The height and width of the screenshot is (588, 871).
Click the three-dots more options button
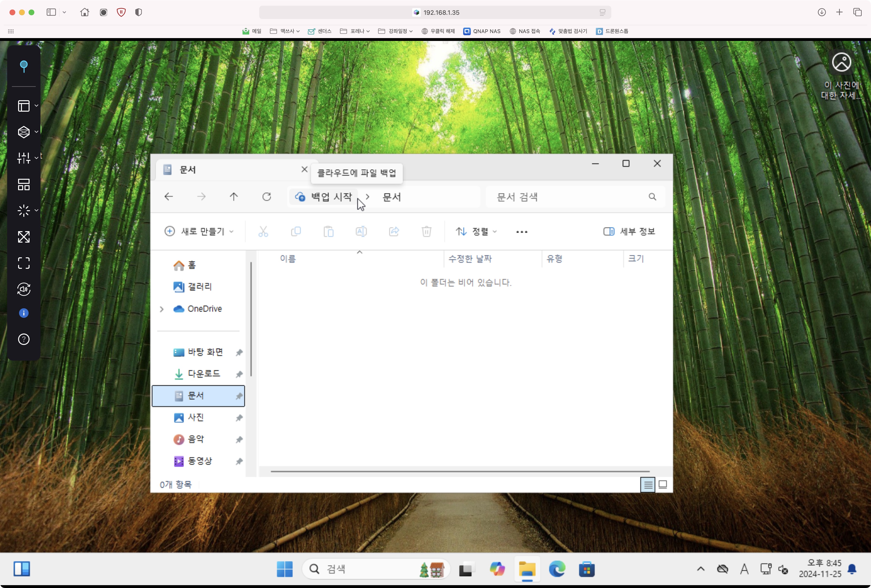click(x=522, y=232)
